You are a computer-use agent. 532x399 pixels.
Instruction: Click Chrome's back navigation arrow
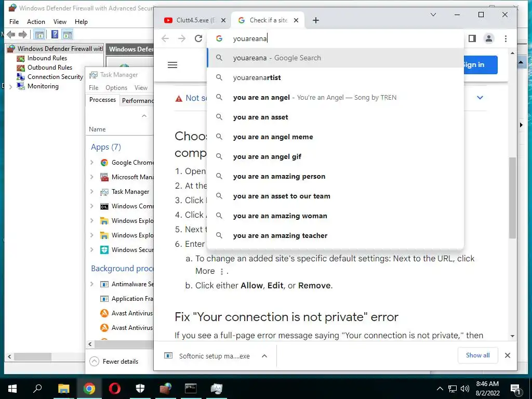pyautogui.click(x=165, y=38)
